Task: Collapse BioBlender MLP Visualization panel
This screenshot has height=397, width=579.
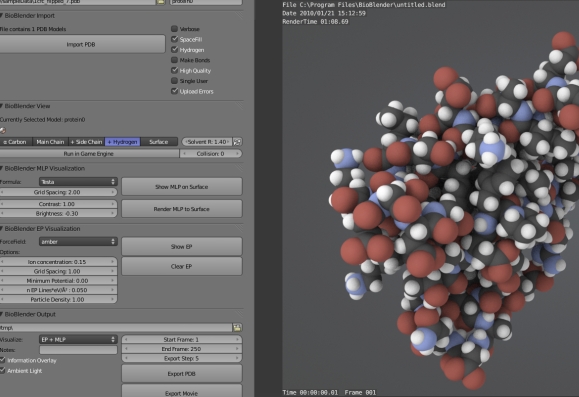Action: coord(1,168)
